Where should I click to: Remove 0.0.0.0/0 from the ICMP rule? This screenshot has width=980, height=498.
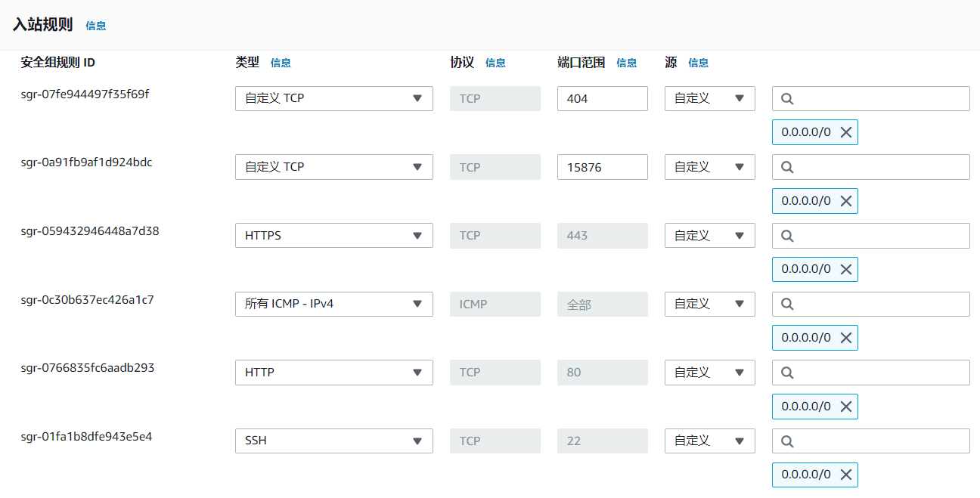[x=845, y=338]
